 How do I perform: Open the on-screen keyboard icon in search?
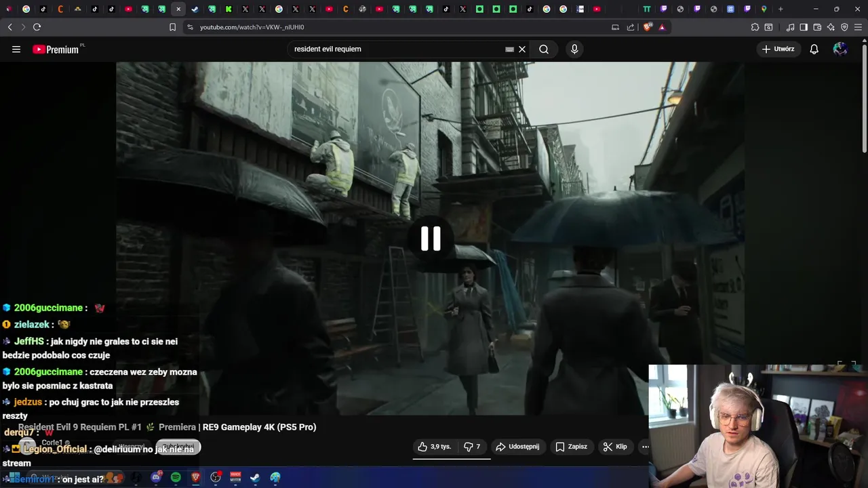coord(509,49)
